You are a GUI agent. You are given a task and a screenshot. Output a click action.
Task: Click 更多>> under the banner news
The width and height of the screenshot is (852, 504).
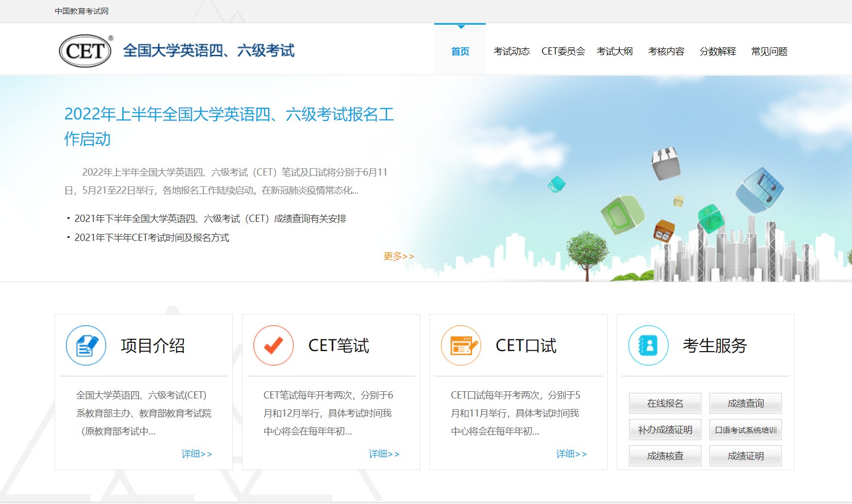tap(399, 256)
